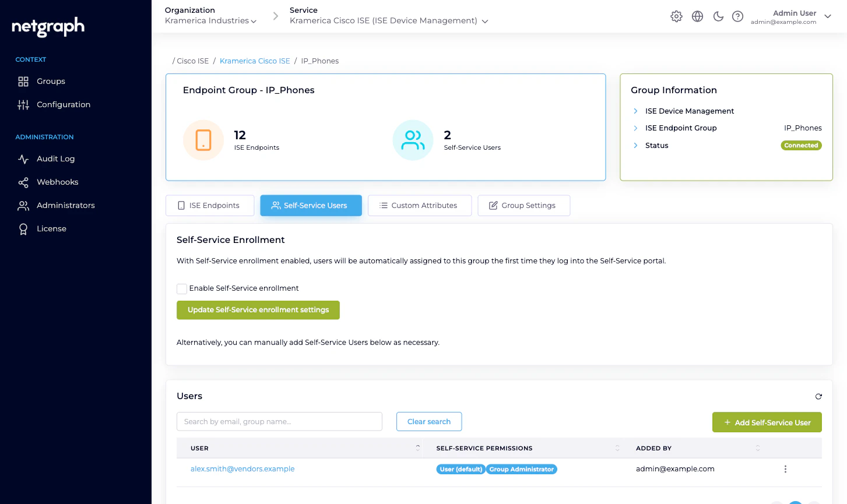The width and height of the screenshot is (847, 504).
Task: Click the three-dot menu for alex.smith
Action: pyautogui.click(x=785, y=468)
